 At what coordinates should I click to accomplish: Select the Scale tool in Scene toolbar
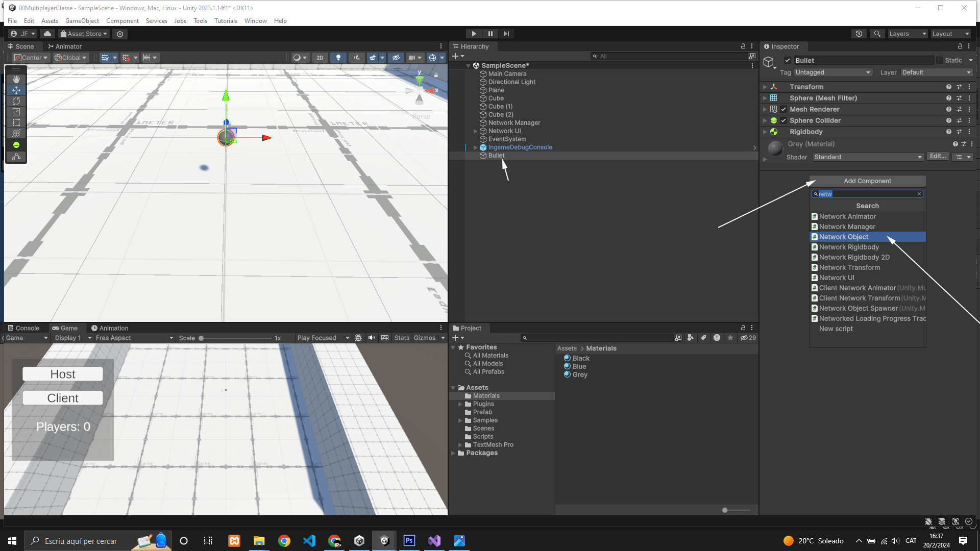pos(16,112)
